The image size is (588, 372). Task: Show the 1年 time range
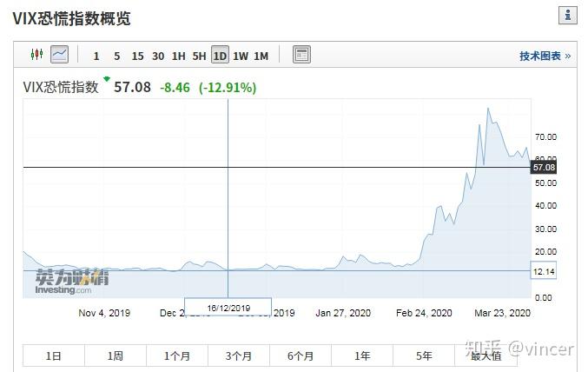362,355
